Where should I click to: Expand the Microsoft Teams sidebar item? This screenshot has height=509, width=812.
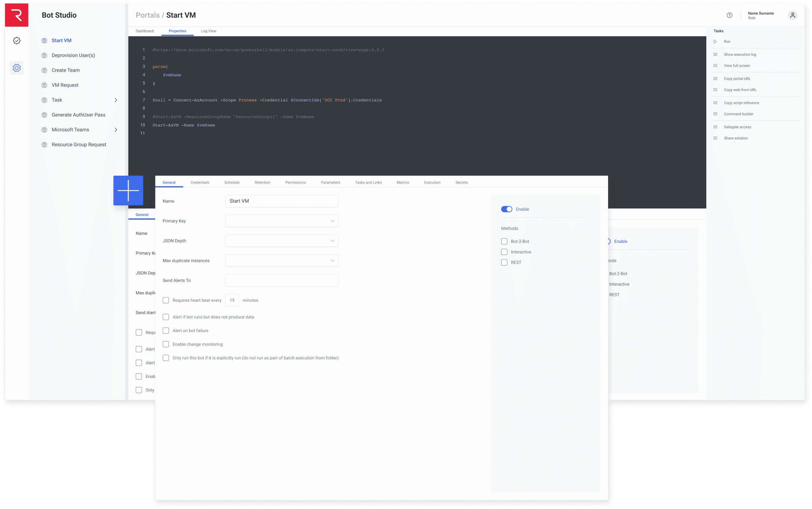[x=115, y=130]
